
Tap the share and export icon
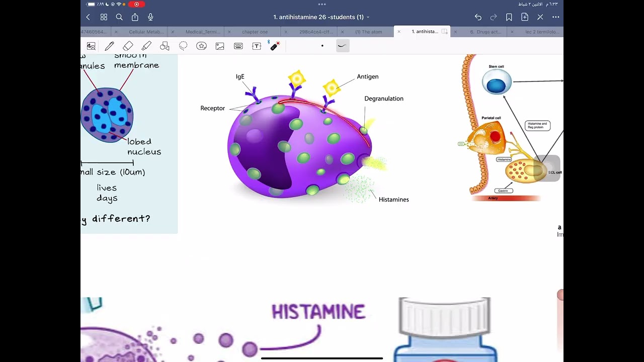pos(135,17)
